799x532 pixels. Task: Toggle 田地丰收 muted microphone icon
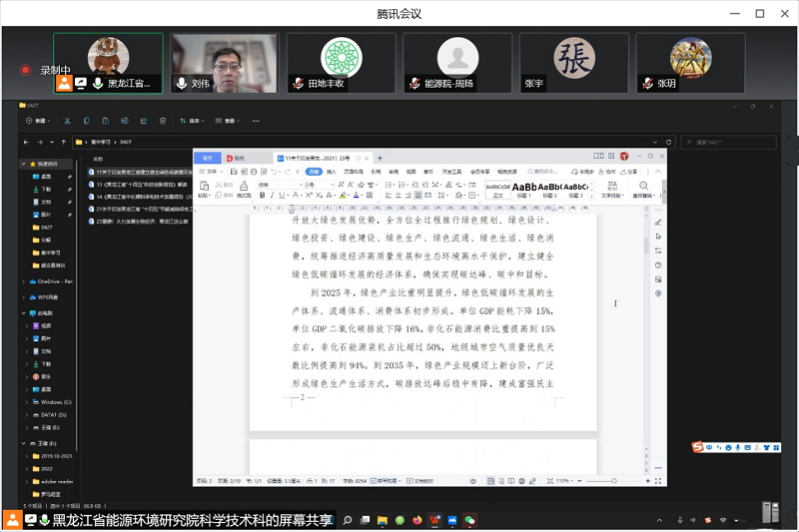(299, 83)
